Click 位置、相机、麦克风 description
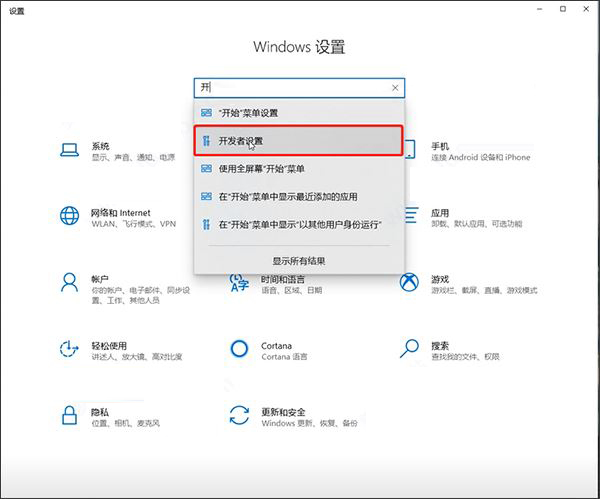 (126, 423)
